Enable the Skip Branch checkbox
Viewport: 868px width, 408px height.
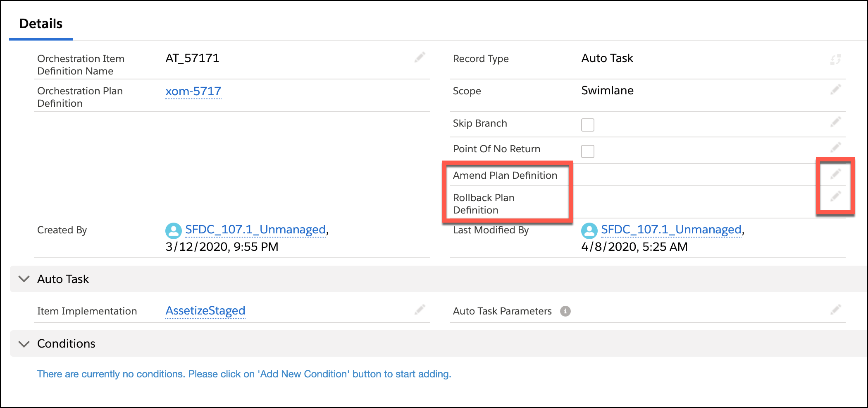(x=587, y=125)
